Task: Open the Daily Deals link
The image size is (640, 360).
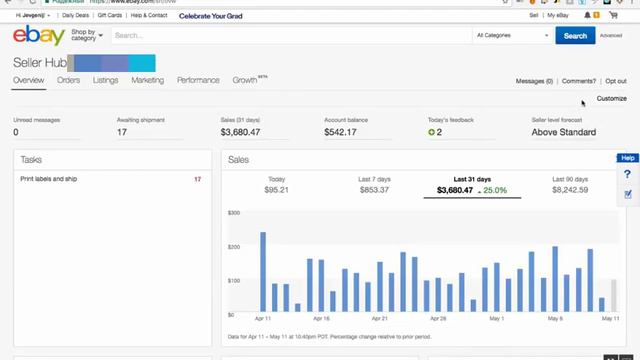Action: pos(76,16)
